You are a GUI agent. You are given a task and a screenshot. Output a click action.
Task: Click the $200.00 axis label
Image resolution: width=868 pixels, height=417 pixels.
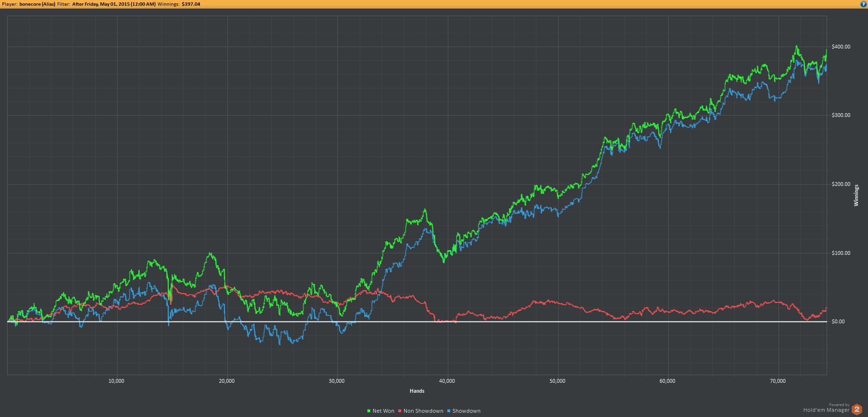pyautogui.click(x=841, y=184)
